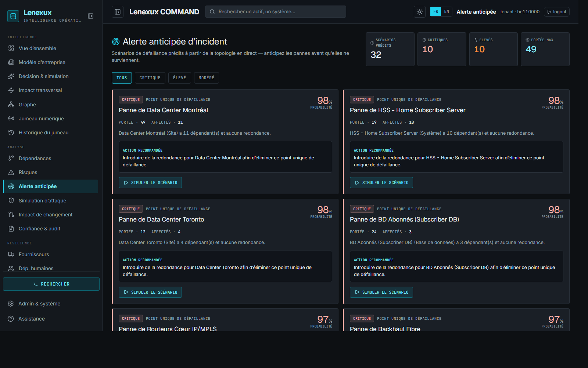Go to Confiance & audit

point(51,229)
